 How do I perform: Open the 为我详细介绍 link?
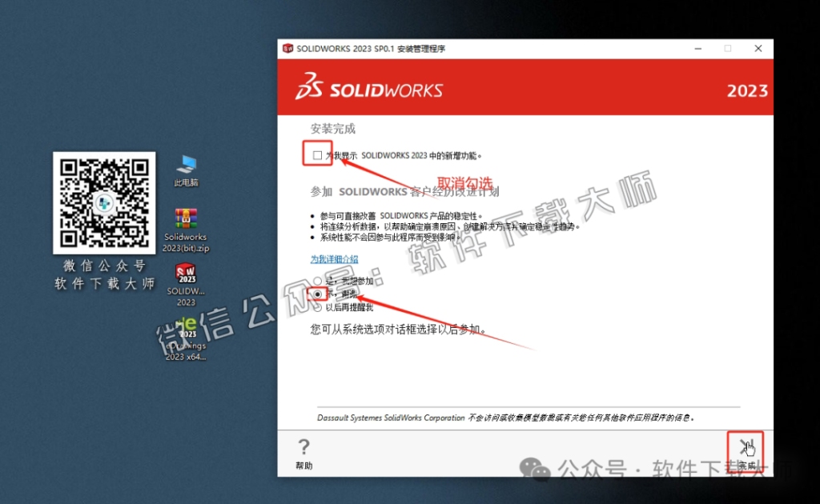(333, 259)
